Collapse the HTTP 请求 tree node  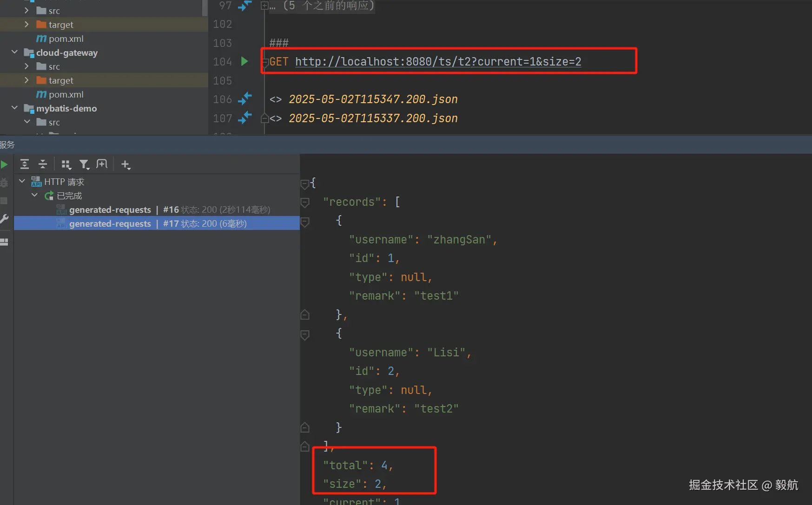point(22,181)
